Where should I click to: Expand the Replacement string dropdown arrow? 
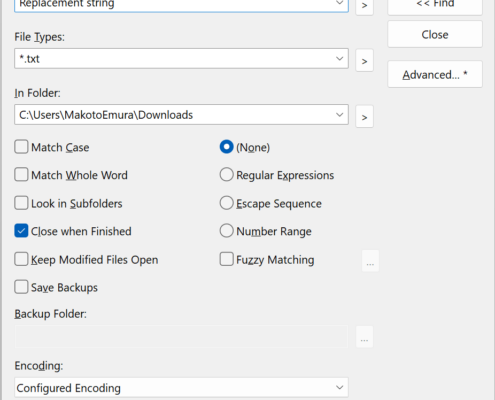[339, 3]
